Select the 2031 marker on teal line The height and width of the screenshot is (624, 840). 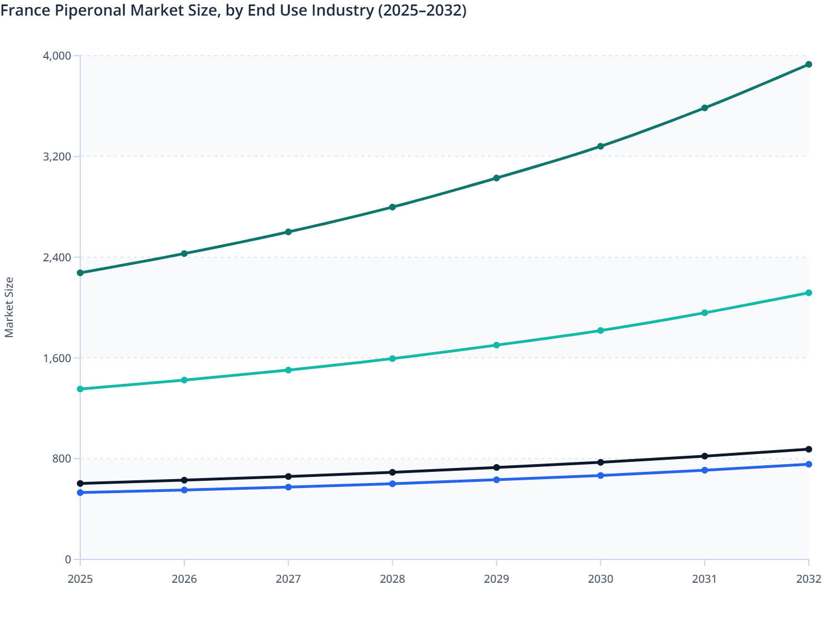pos(704,313)
